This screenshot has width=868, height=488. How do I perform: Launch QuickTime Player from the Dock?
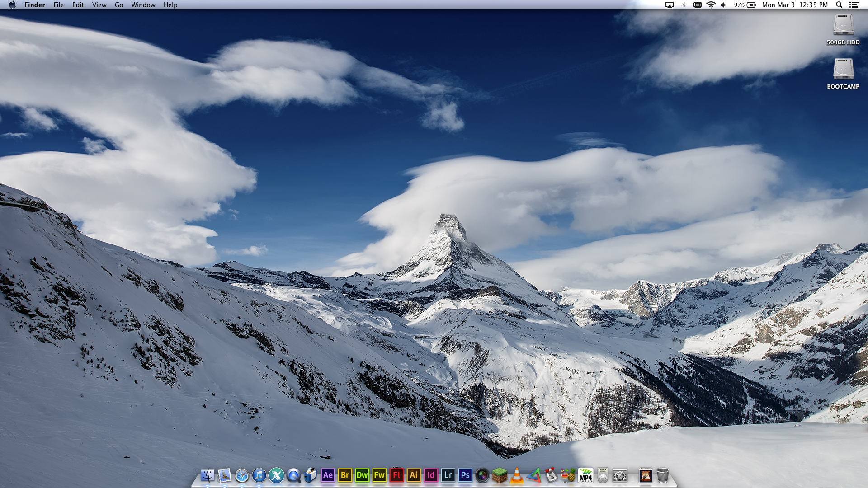(293, 475)
